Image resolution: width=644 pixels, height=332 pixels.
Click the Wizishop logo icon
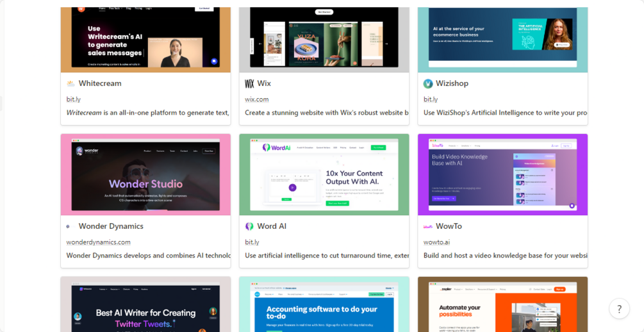tap(428, 84)
